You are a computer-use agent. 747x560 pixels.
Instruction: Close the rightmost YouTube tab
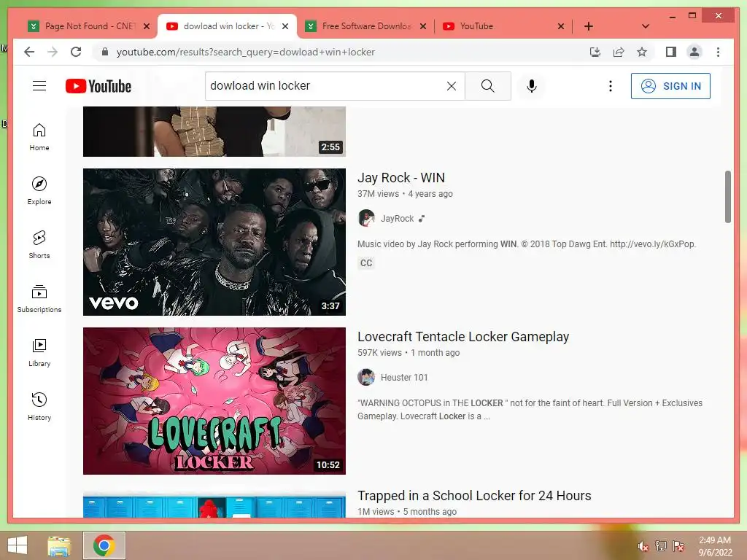[561, 26]
